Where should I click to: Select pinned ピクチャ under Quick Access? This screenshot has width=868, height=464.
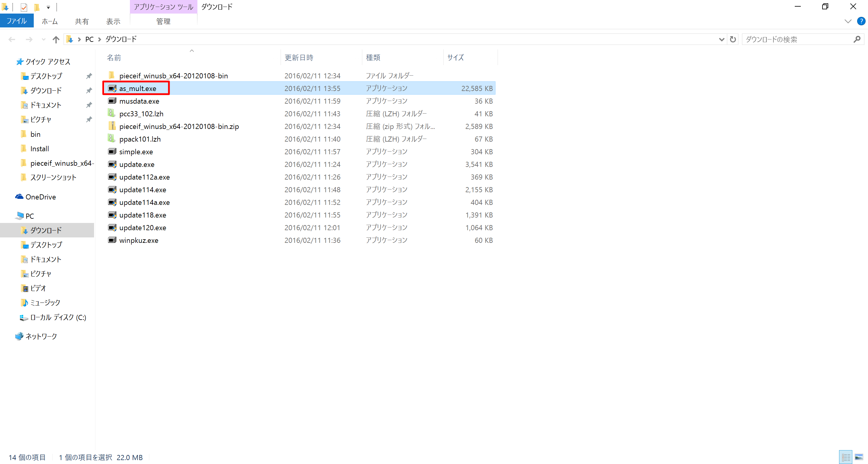tap(41, 120)
